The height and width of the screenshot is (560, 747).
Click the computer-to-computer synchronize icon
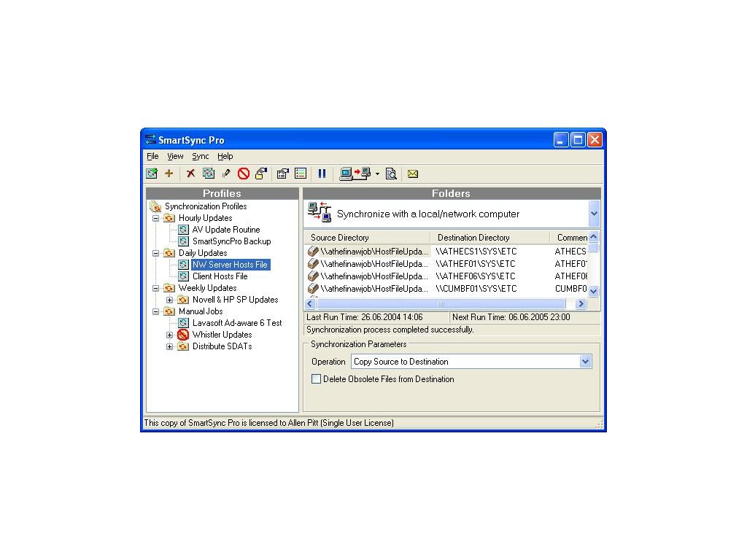tap(355, 174)
